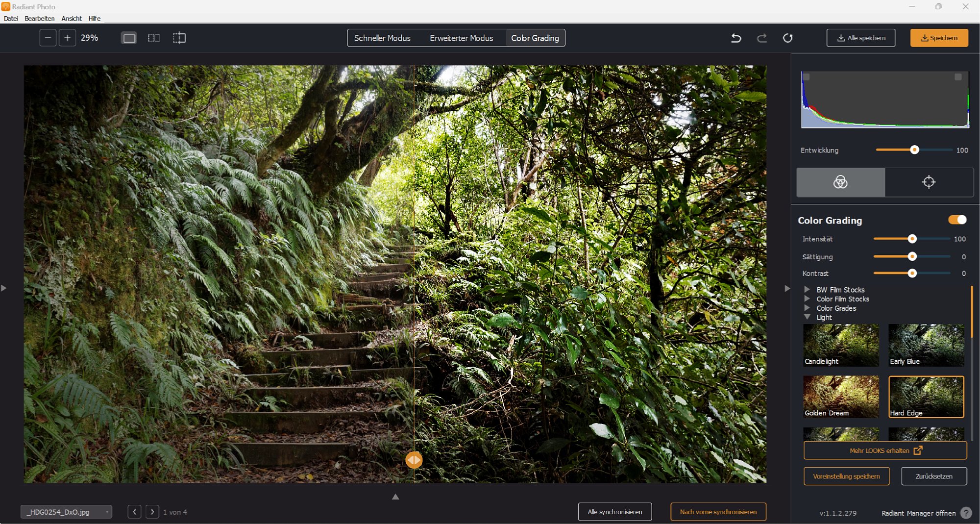This screenshot has width=980, height=524.
Task: Switch to split-slider compare view
Action: click(179, 38)
